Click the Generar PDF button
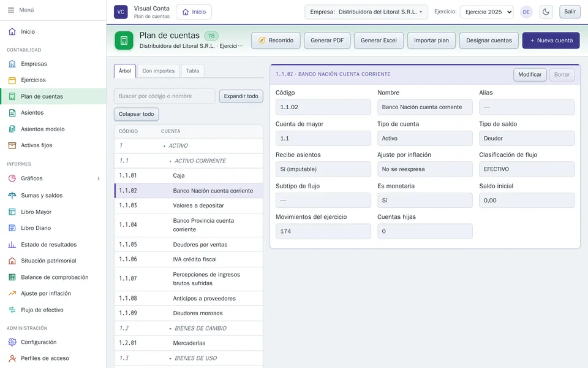588x368 pixels. coord(327,40)
